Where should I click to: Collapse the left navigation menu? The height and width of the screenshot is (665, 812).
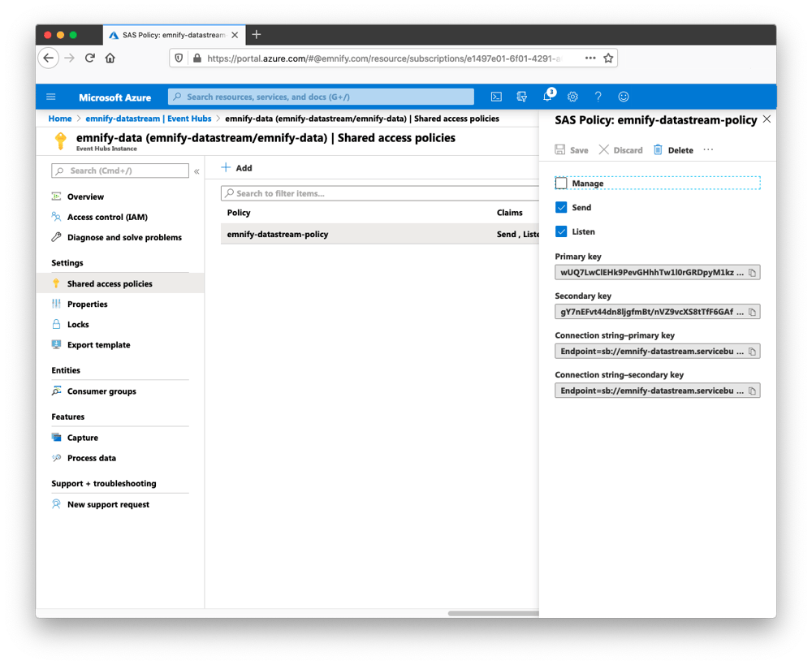click(197, 171)
